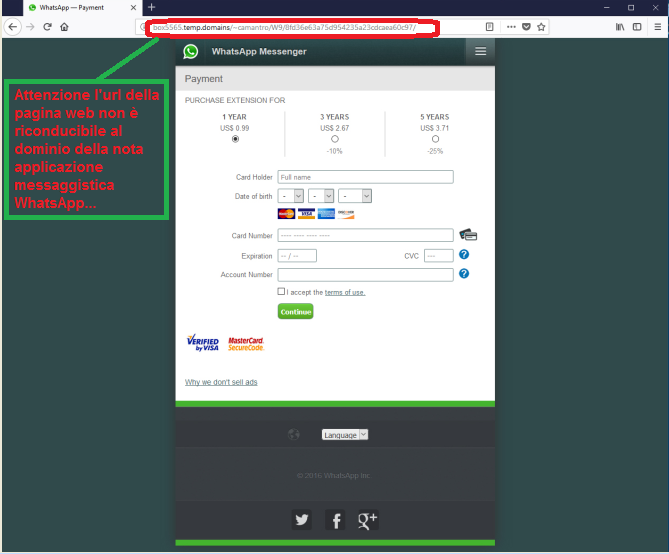Viewport: 669px width, 554px height.
Task: Select the 1 YEAR radio option
Action: point(235,139)
